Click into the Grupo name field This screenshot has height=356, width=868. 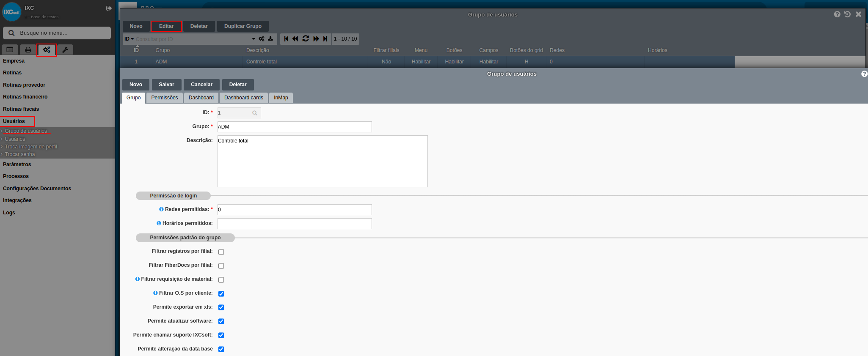point(295,127)
